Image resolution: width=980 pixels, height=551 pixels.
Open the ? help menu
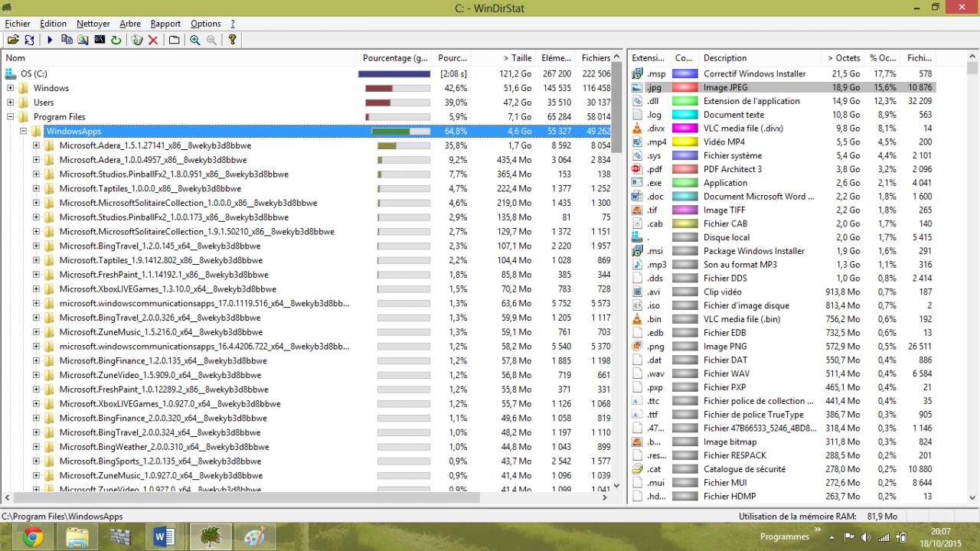point(233,24)
